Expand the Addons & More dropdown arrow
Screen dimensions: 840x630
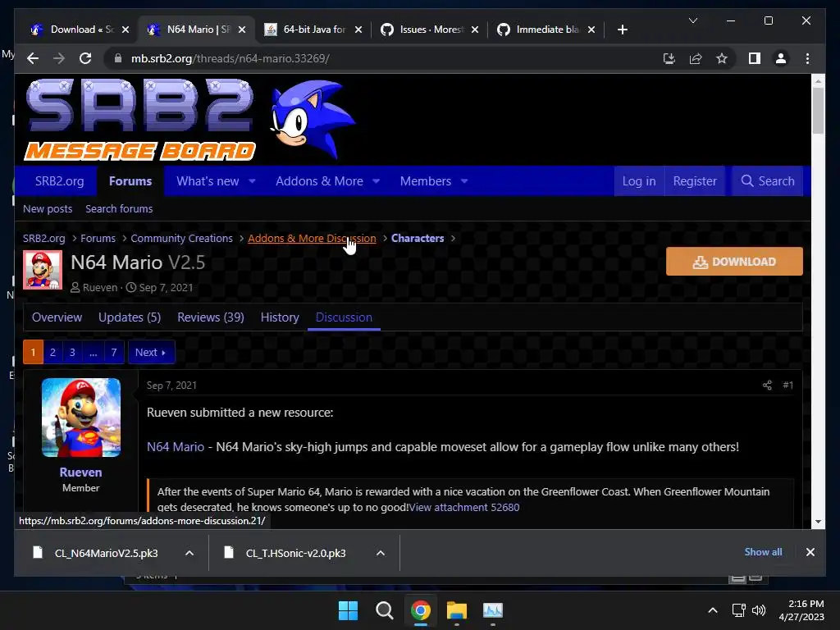click(x=376, y=181)
